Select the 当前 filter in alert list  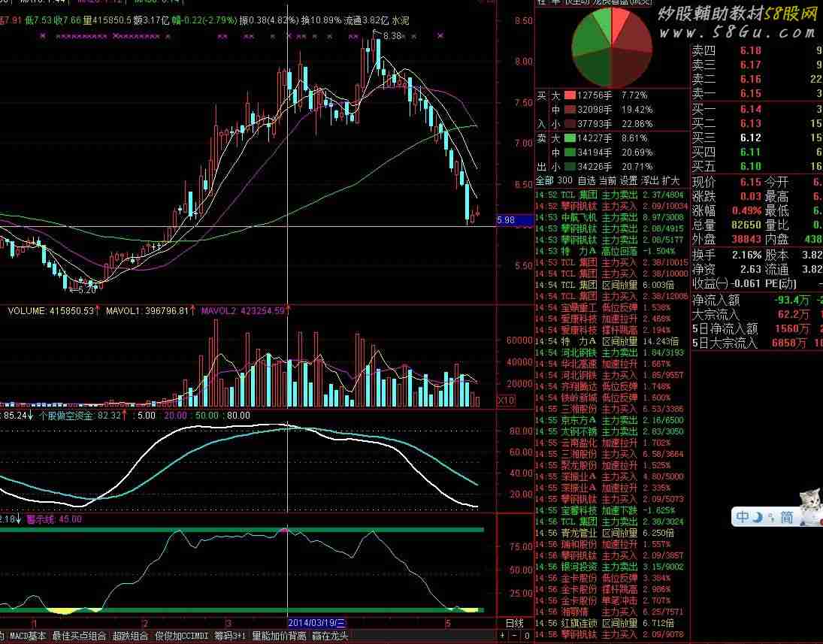(x=608, y=180)
